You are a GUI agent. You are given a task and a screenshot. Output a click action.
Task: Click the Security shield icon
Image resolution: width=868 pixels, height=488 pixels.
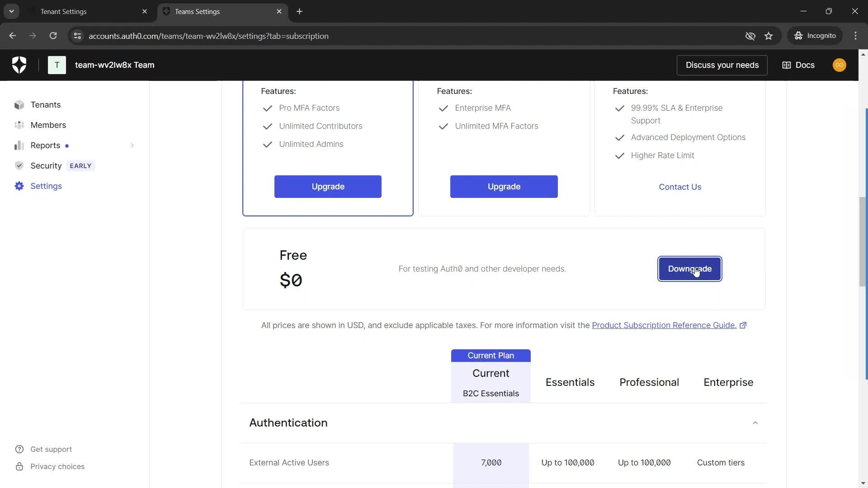19,166
